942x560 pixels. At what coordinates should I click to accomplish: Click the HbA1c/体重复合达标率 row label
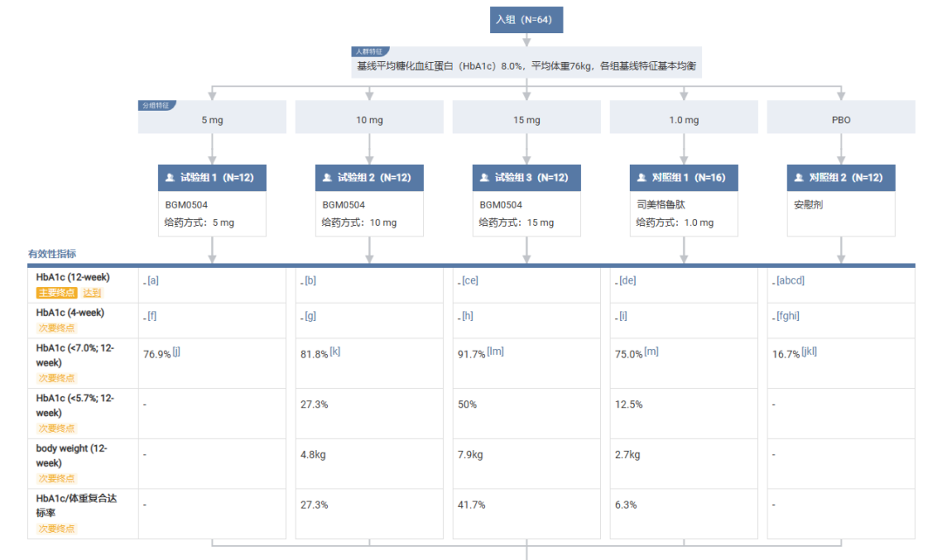(76, 505)
